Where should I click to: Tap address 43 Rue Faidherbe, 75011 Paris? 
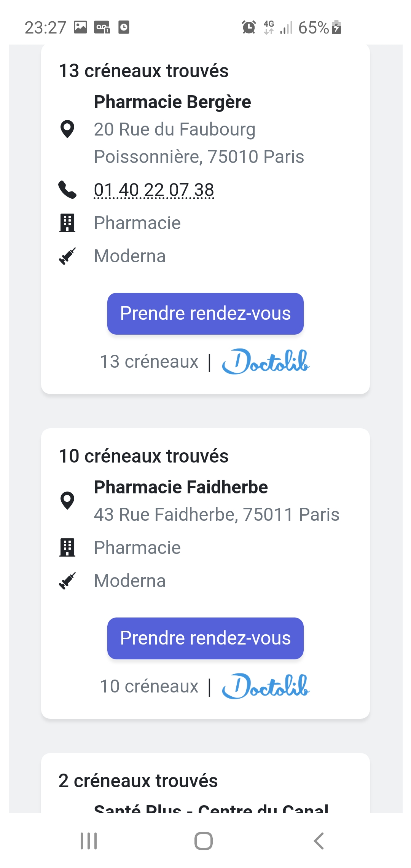[x=217, y=515]
